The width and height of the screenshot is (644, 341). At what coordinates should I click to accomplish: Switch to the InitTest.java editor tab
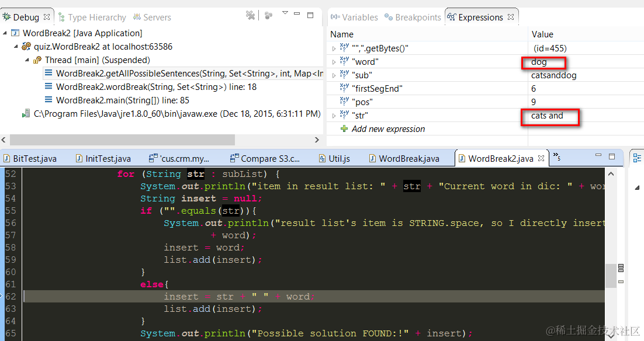103,158
